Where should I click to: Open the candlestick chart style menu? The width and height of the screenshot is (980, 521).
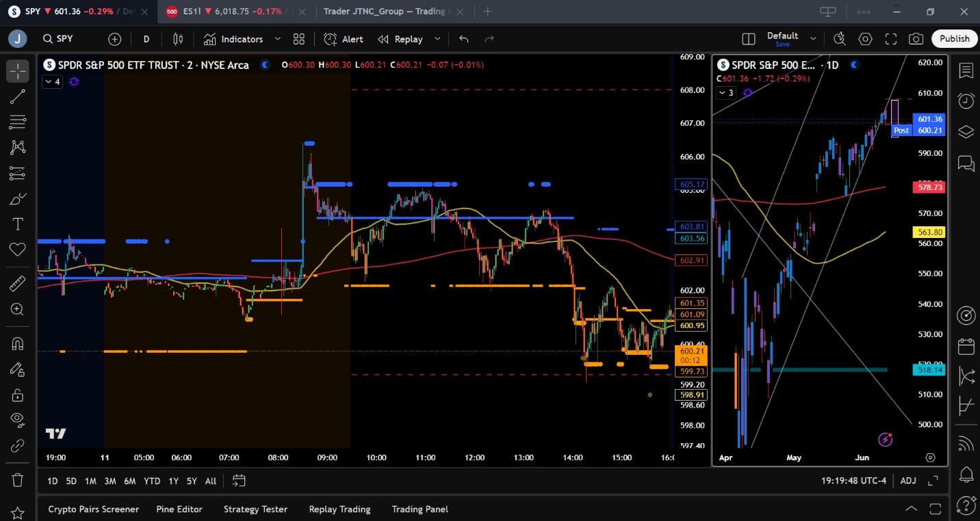[178, 39]
